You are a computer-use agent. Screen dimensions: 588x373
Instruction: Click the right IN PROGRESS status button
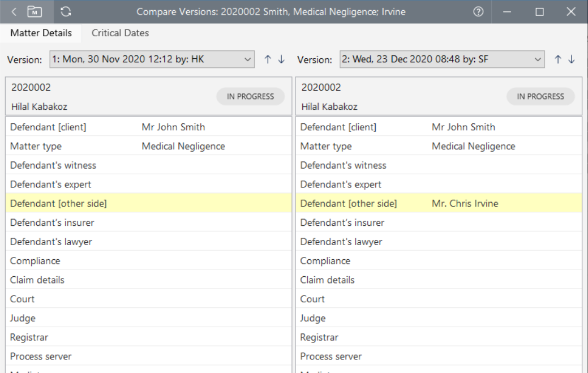tap(540, 96)
